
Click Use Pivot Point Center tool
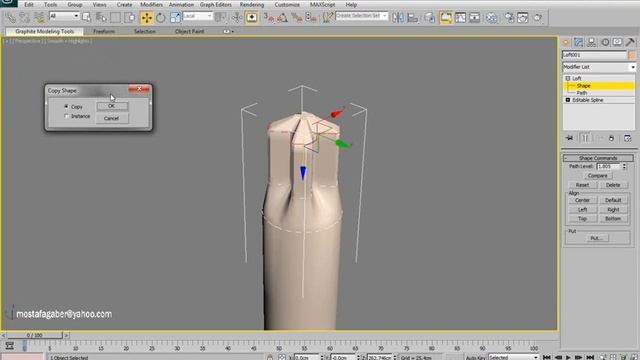[220, 18]
